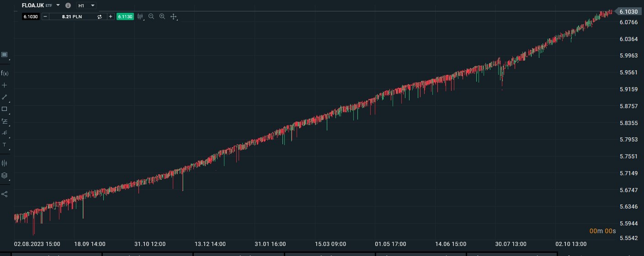Open the chart layout screen icon
This screenshot has height=256, width=644.
pyautogui.click(x=5, y=55)
